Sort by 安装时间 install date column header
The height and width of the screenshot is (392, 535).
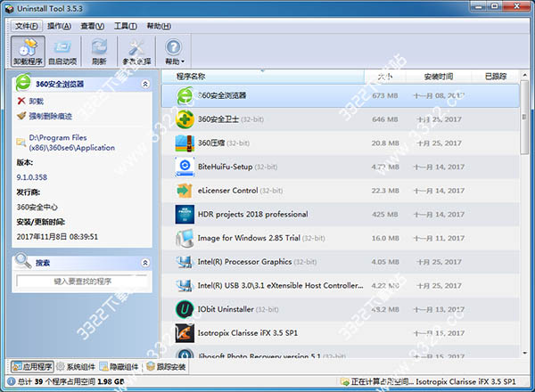[x=439, y=77]
